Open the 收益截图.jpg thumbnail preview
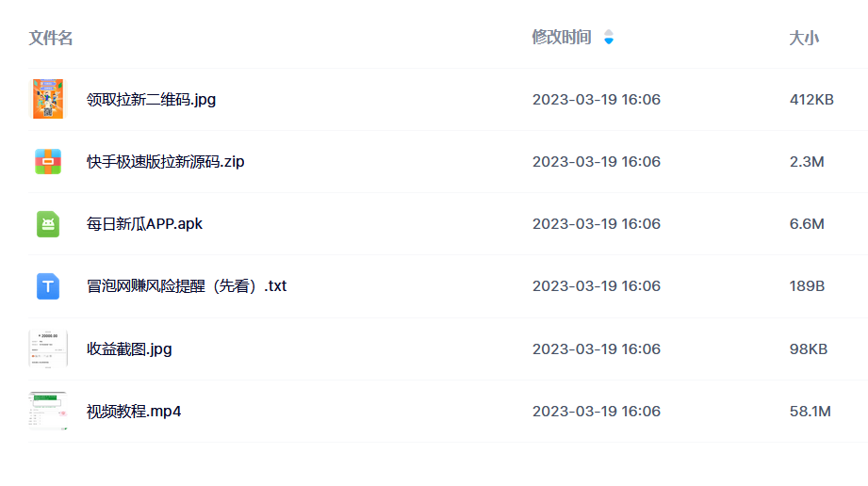The height and width of the screenshot is (486, 868). (48, 348)
